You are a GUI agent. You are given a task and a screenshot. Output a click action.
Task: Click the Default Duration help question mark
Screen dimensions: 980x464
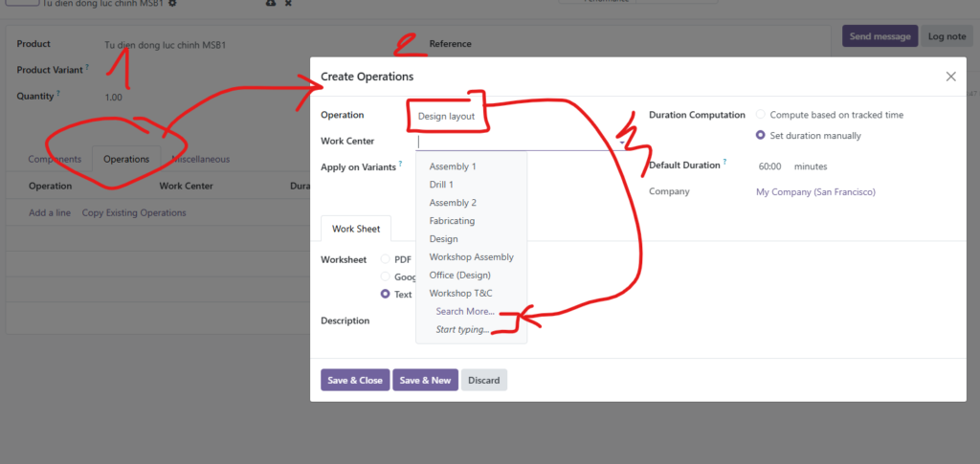coord(724,162)
